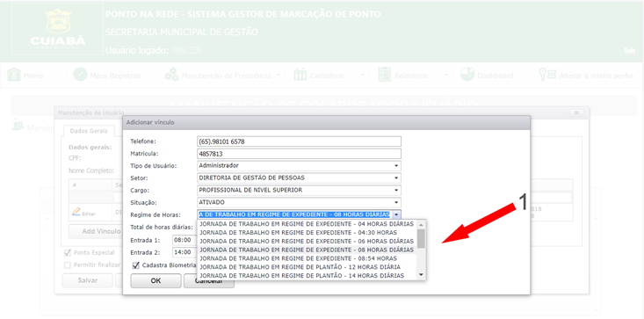
Task: Click the Meus Registros check icon
Action: [80, 75]
